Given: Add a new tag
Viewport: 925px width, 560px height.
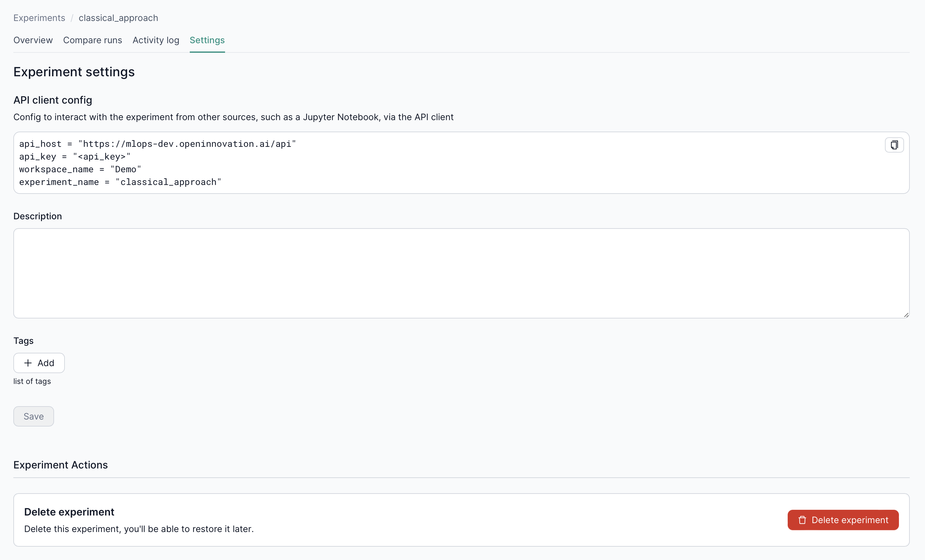Looking at the screenshot, I should coord(39,363).
